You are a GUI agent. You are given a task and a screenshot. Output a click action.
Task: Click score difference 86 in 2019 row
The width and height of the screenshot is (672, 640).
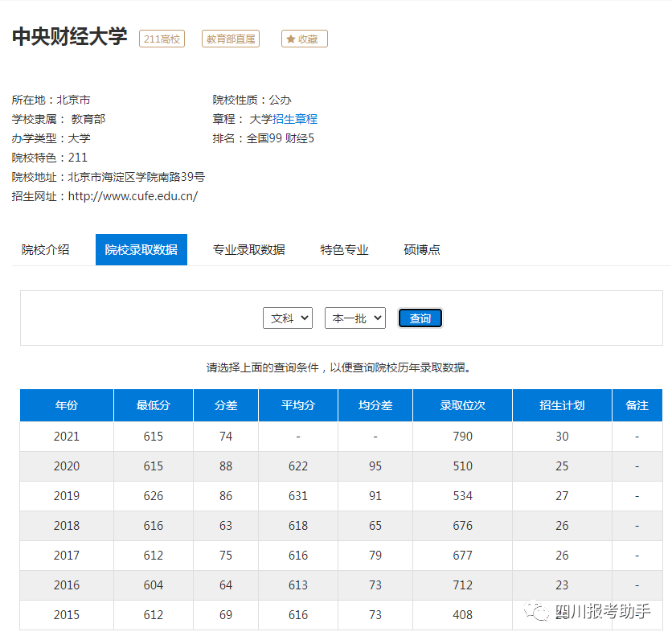(226, 496)
